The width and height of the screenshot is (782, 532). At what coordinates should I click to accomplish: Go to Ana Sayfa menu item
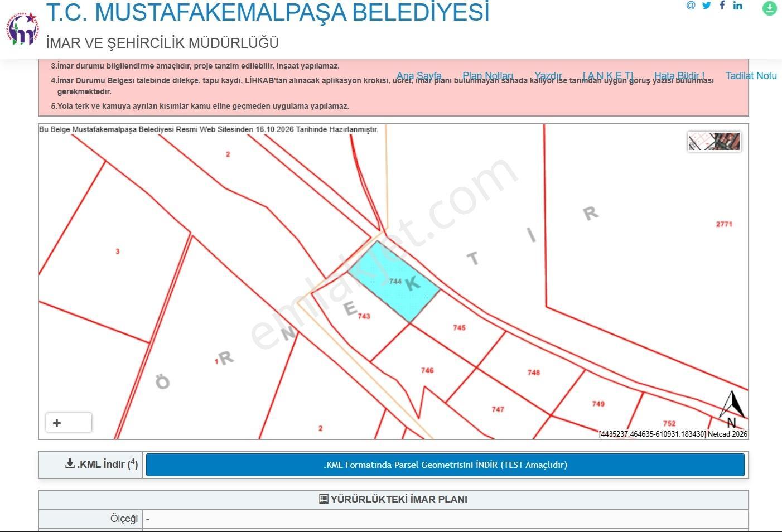419,76
